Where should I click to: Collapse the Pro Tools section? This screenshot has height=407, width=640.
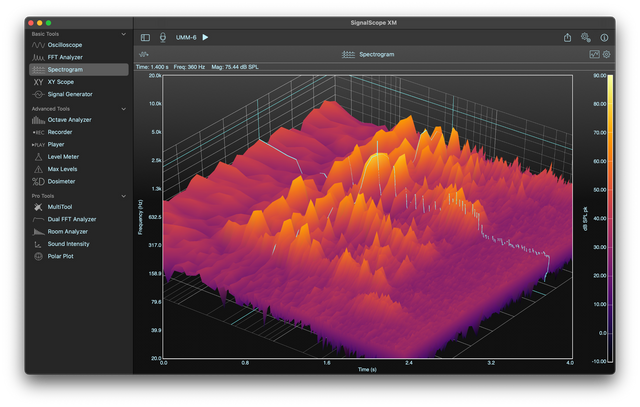(x=123, y=196)
